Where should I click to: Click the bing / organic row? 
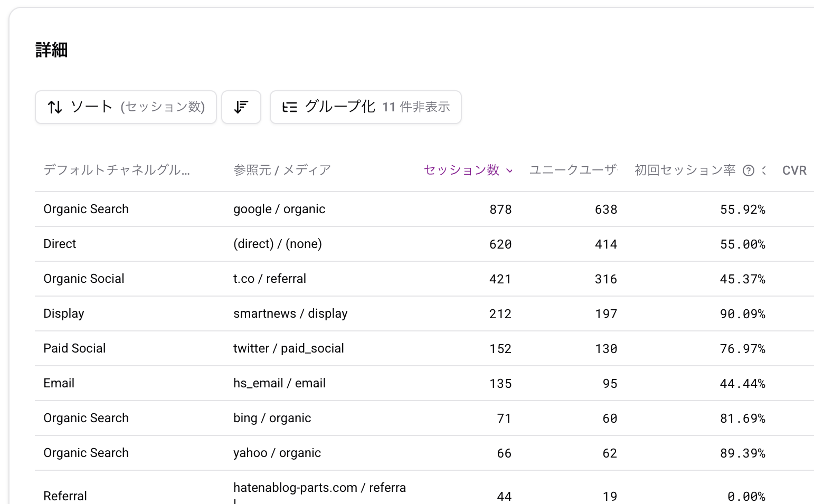pyautogui.click(x=272, y=418)
